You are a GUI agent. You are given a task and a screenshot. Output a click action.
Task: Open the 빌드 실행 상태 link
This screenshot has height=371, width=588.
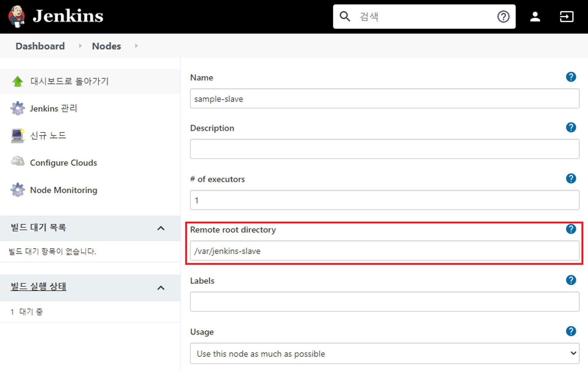[38, 287]
